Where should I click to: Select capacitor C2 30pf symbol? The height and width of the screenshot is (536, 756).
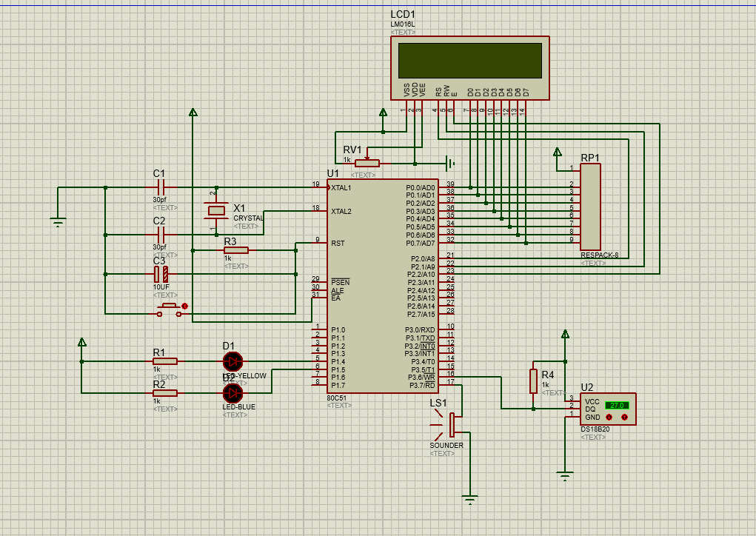[x=161, y=235]
